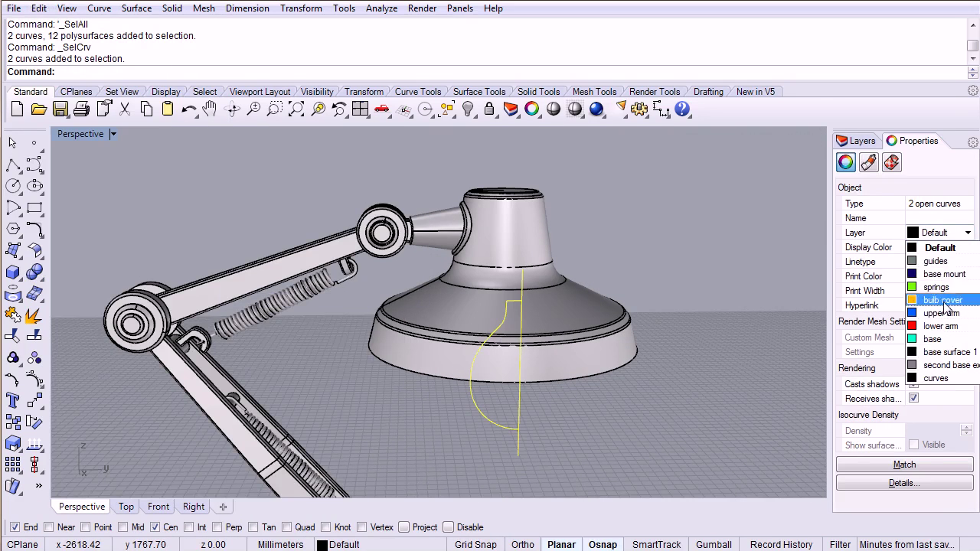Toggle the Mid osnap checkbox
The height and width of the screenshot is (551, 980).
pyautogui.click(x=123, y=527)
